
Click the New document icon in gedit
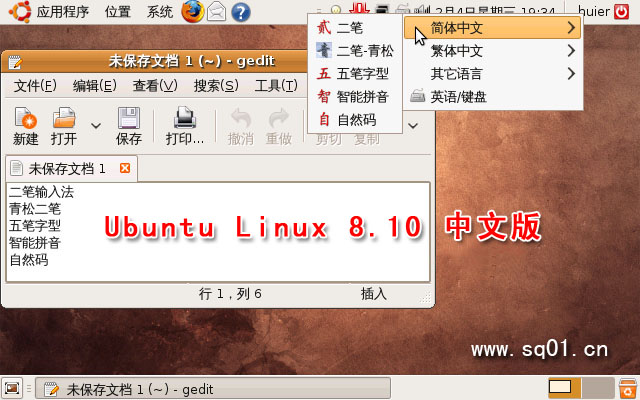(25, 118)
